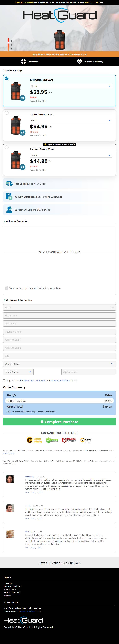Open the United States country dropdown
119x644 pixels.
click(x=59, y=364)
